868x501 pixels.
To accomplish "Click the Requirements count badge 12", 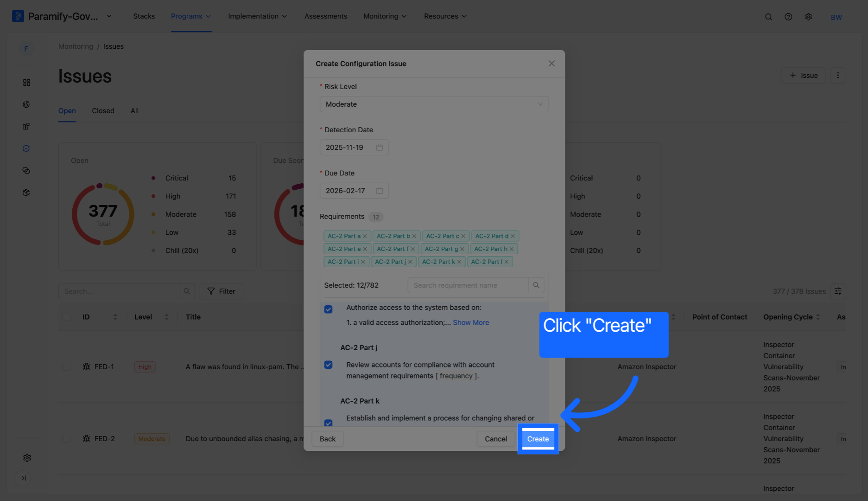I will [376, 217].
